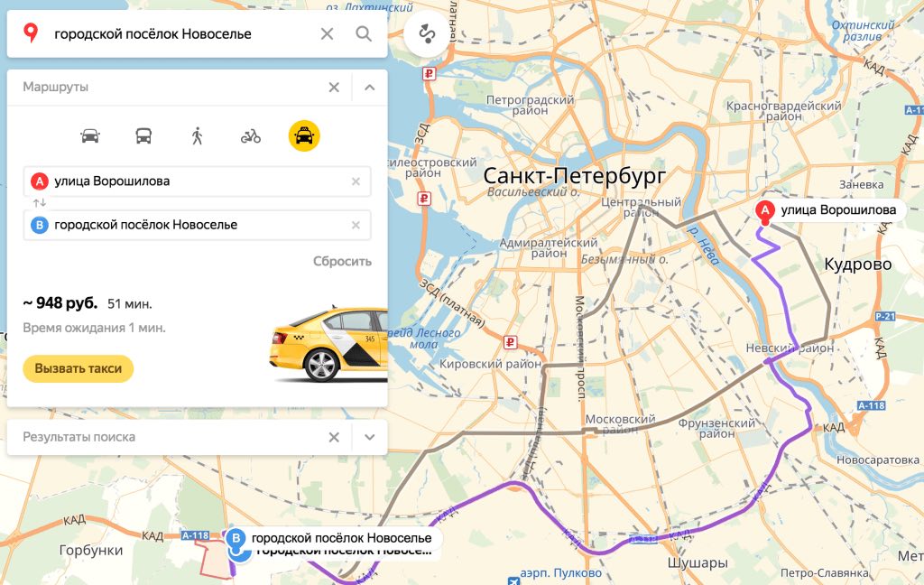Edit the point B городской посёлок Новоселье field
This screenshot has height=585, width=924.
(x=197, y=226)
